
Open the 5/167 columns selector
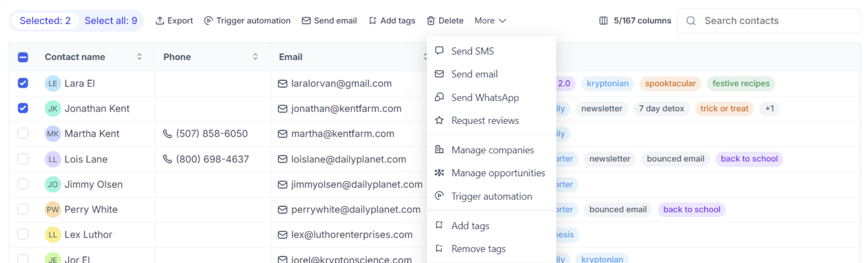click(635, 20)
